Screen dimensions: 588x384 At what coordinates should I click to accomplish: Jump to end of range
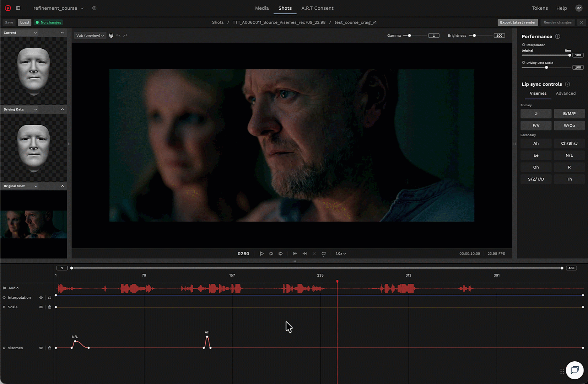pos(304,254)
